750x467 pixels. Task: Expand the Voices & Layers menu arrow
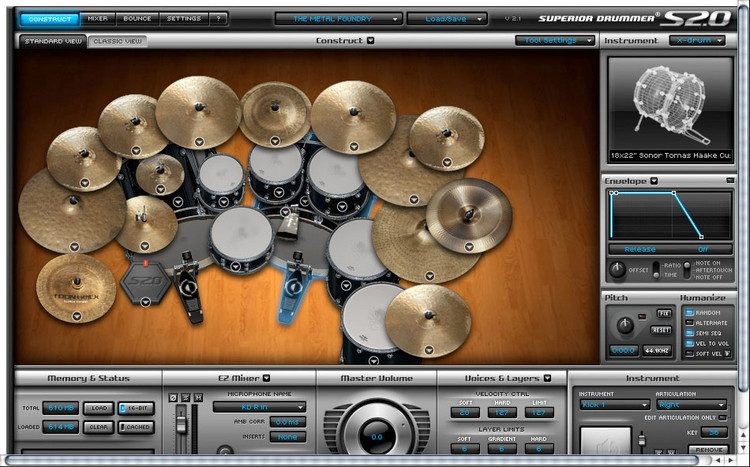tap(547, 378)
